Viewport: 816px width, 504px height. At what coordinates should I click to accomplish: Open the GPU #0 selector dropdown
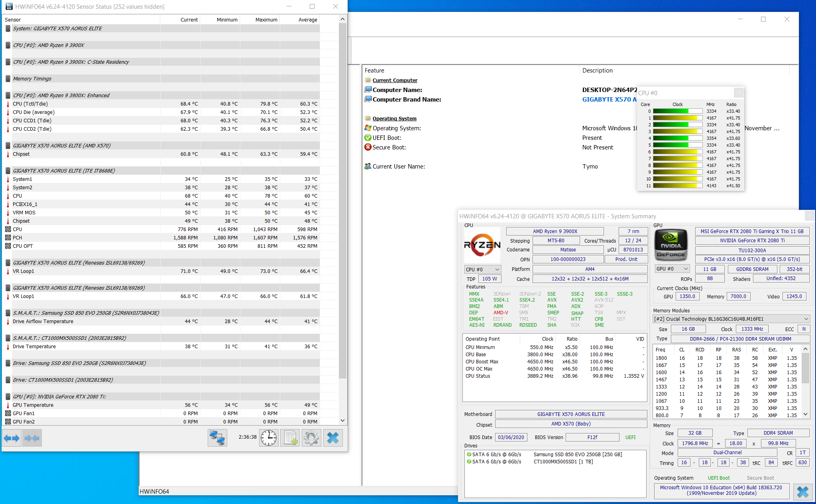(672, 269)
